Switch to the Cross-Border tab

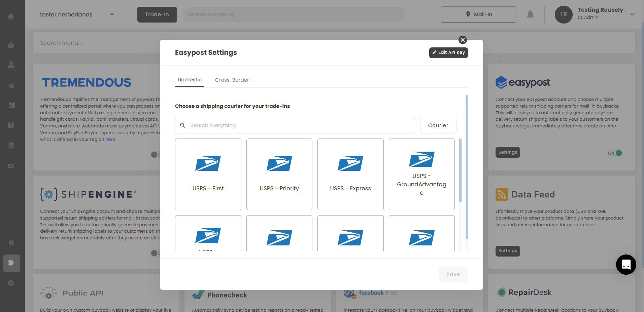coord(232,80)
